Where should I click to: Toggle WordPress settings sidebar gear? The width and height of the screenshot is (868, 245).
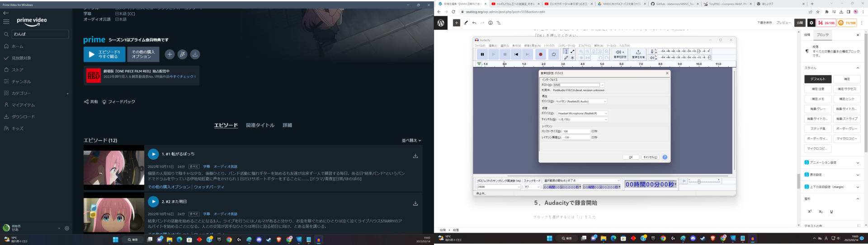point(811,23)
